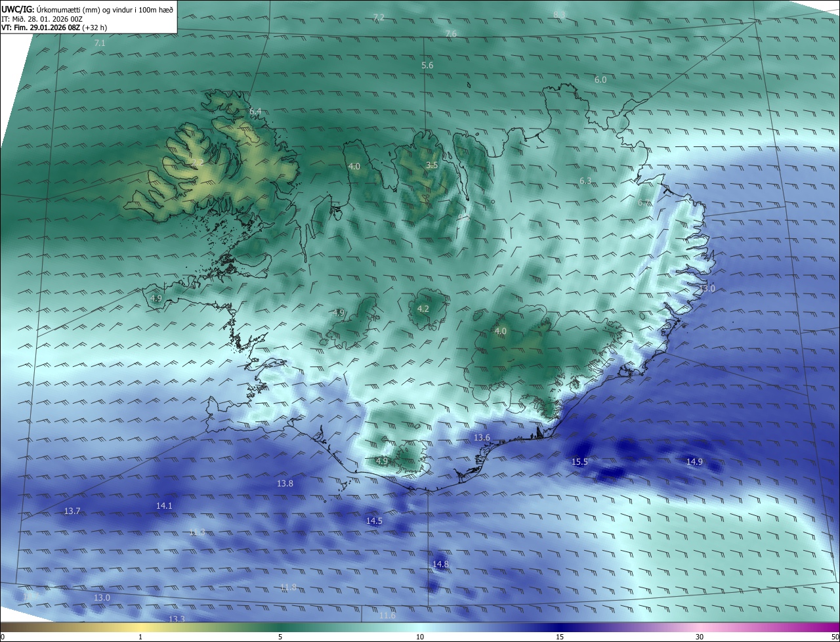The width and height of the screenshot is (840, 642).
Task: Click the 13.3 value label
Action: [x=177, y=619]
